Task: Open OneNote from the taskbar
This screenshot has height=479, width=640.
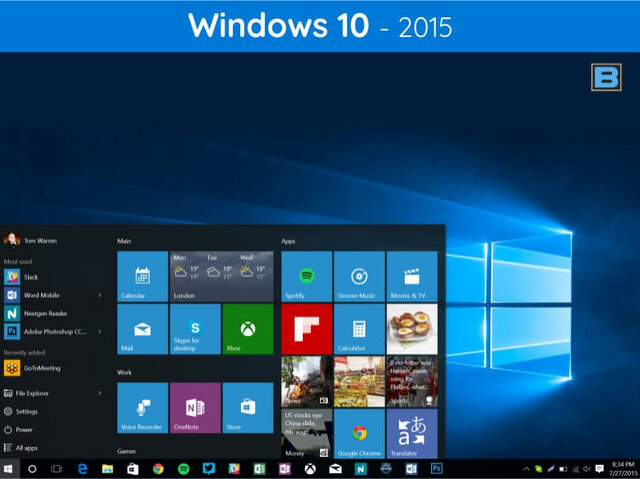Action: click(285, 469)
